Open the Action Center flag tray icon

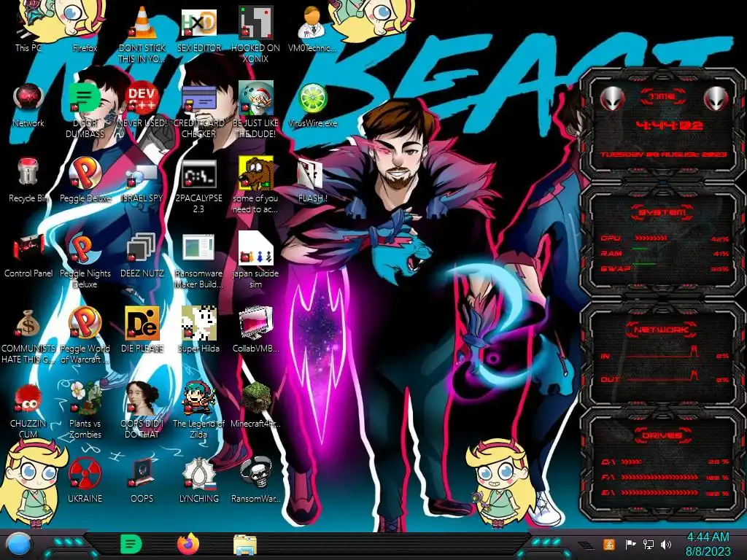click(x=630, y=544)
